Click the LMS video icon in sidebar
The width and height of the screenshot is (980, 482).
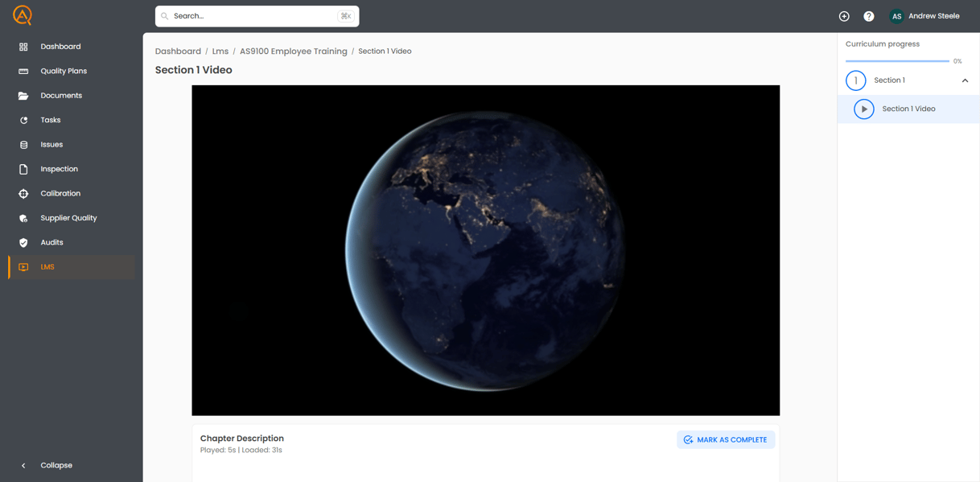pyautogui.click(x=23, y=267)
